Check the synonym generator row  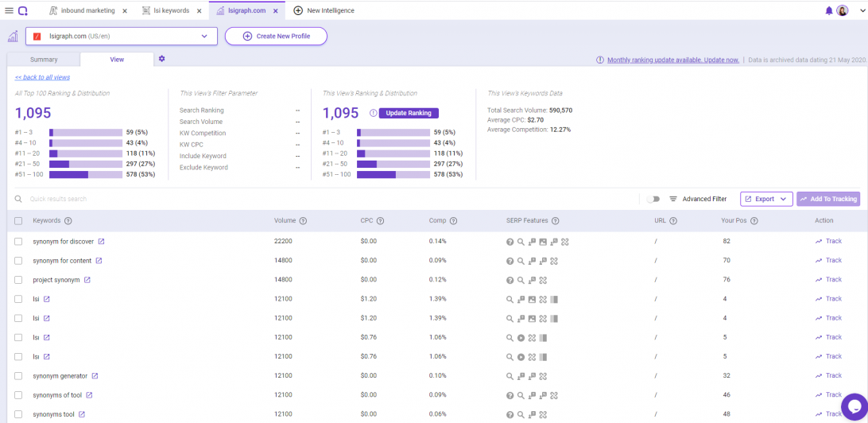click(19, 376)
